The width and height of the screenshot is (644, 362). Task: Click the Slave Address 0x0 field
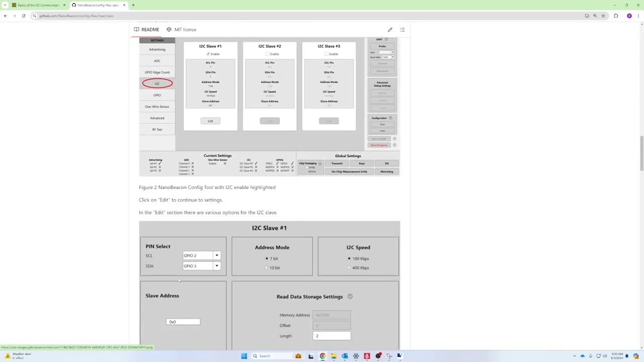coord(183,322)
